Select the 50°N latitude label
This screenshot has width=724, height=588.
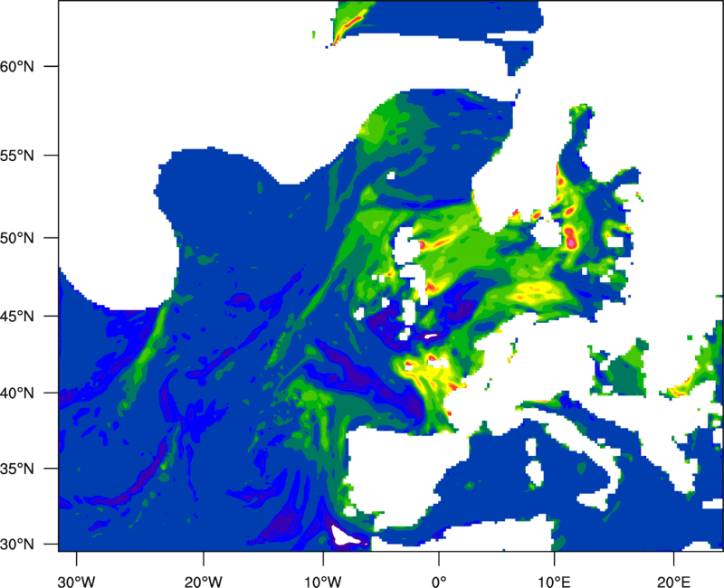click(17, 238)
